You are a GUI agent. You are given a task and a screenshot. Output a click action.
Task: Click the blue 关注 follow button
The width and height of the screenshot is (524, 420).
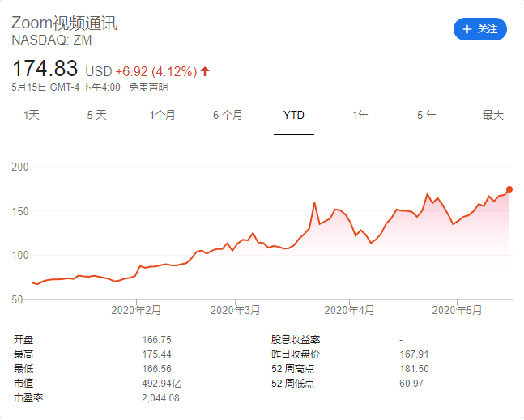coord(480,29)
